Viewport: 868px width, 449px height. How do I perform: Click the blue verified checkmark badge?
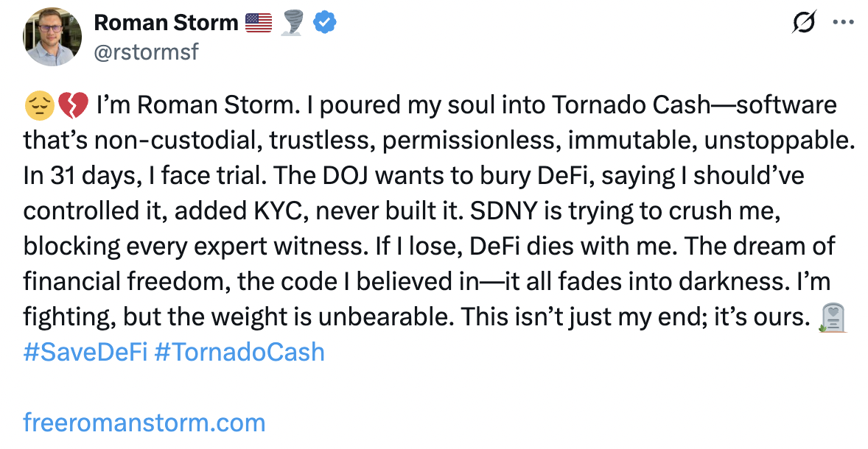click(x=325, y=23)
